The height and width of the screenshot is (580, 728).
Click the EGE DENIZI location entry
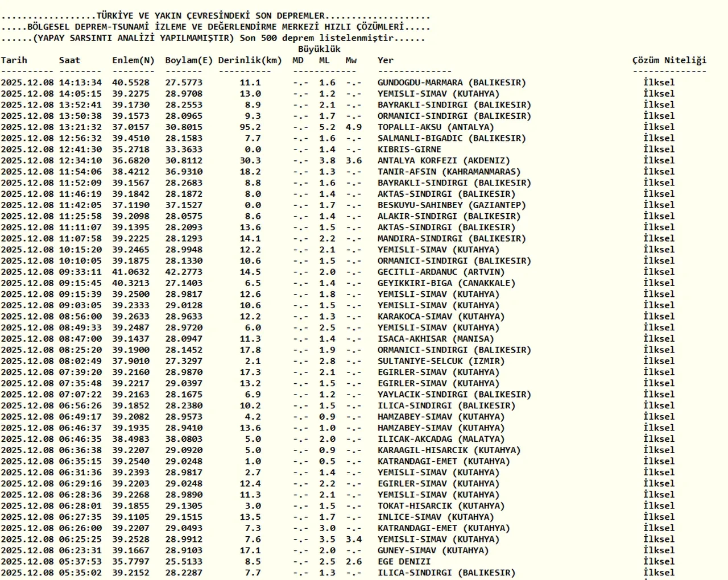pyautogui.click(x=404, y=562)
